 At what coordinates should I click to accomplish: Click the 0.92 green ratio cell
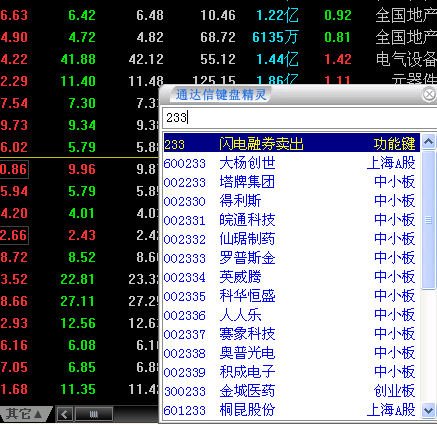[338, 15]
